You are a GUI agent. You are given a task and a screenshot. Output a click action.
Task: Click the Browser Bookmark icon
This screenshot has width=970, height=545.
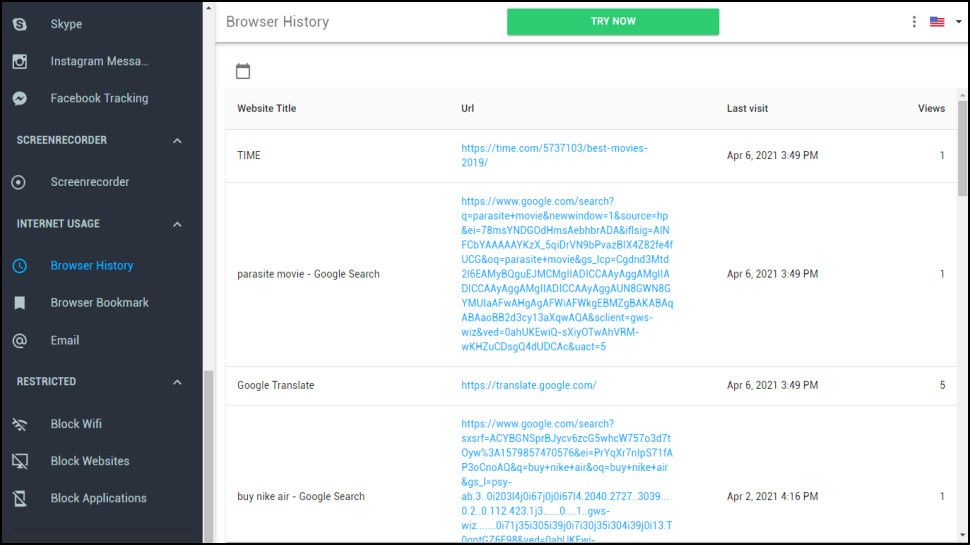(19, 302)
